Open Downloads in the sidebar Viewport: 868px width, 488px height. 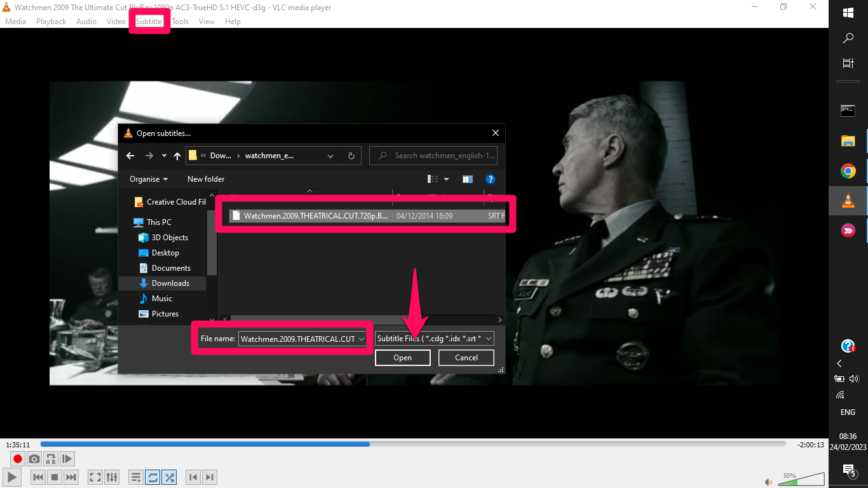click(x=163, y=283)
